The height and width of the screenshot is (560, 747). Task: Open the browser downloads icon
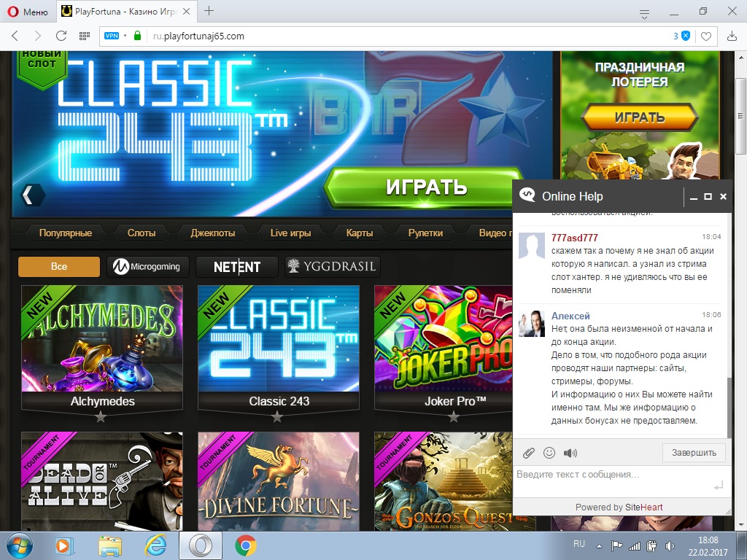(732, 36)
